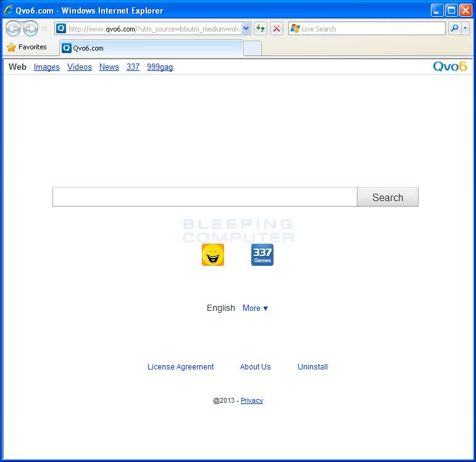Screen dimensions: 476x462
Task: Select the Images search category
Action: click(x=47, y=67)
